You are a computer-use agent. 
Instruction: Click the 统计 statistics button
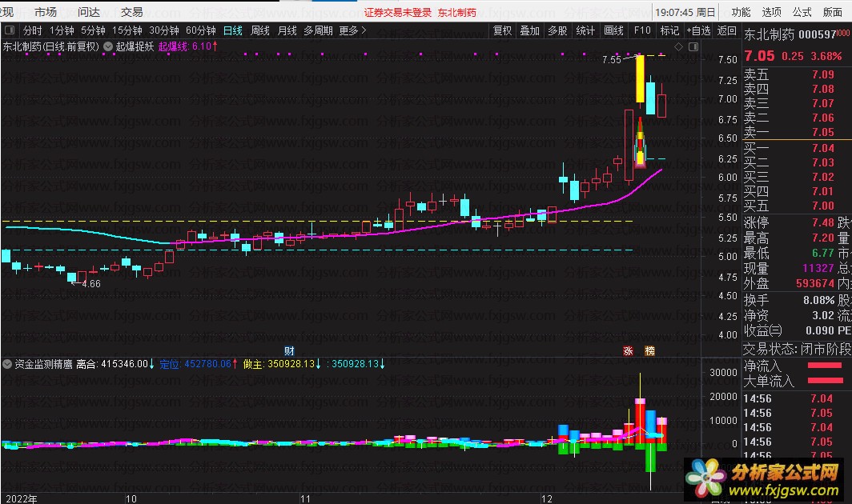[585, 30]
